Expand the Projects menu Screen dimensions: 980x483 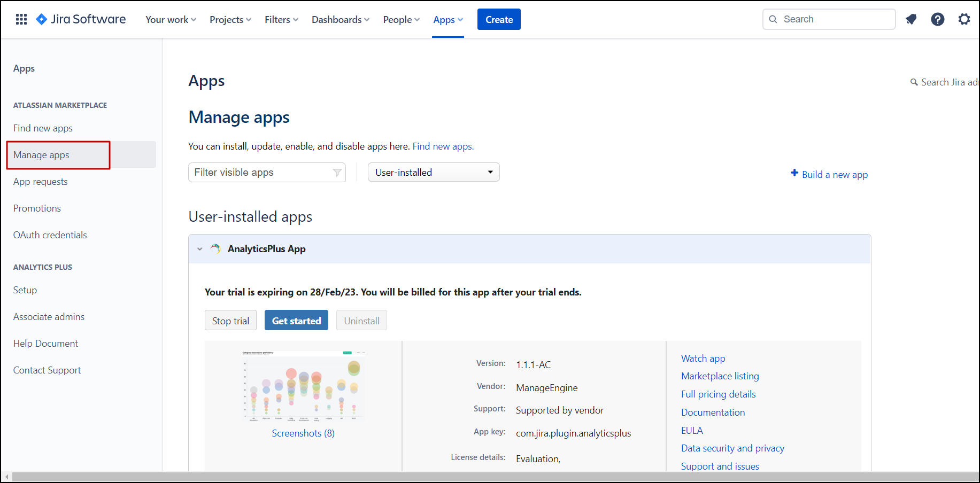230,20
